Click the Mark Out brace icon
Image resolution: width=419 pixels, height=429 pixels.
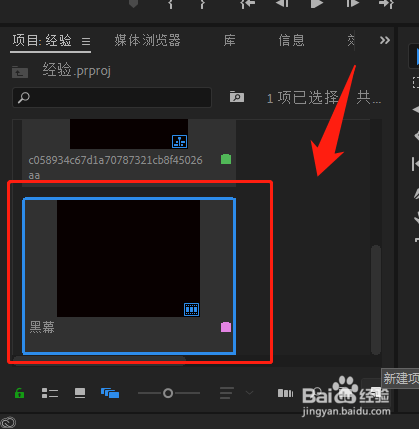(202, 3)
